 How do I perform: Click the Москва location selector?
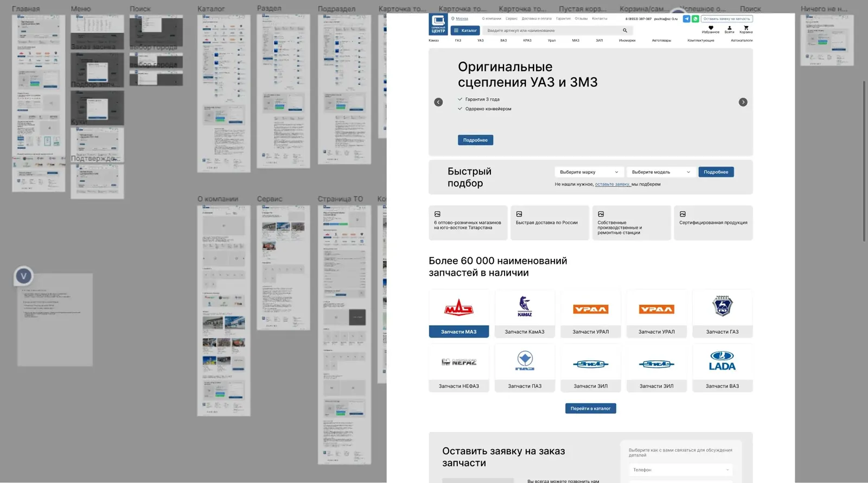459,18
